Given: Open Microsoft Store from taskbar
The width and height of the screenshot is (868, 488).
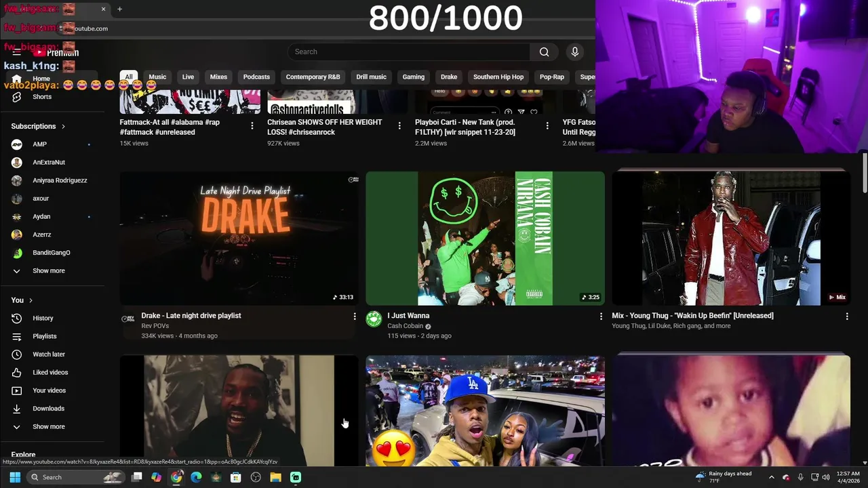Looking at the screenshot, I should (x=235, y=477).
